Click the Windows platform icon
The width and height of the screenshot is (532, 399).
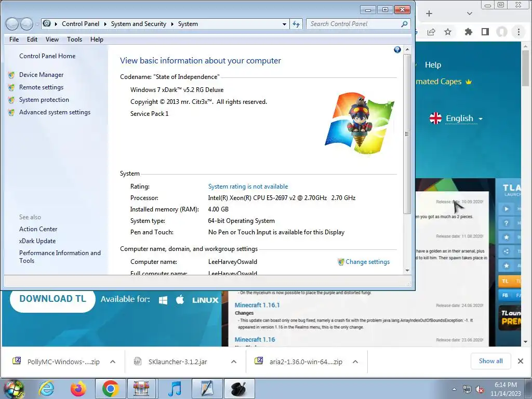click(x=163, y=300)
